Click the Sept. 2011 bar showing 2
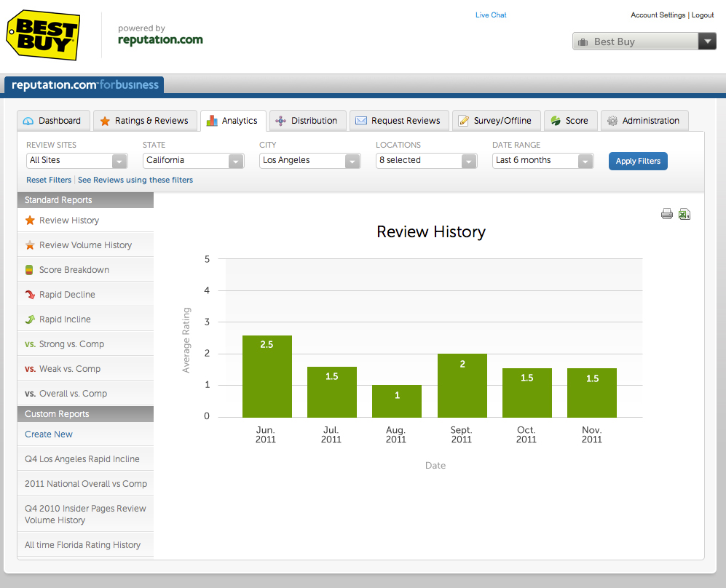This screenshot has width=726, height=588. [462, 386]
